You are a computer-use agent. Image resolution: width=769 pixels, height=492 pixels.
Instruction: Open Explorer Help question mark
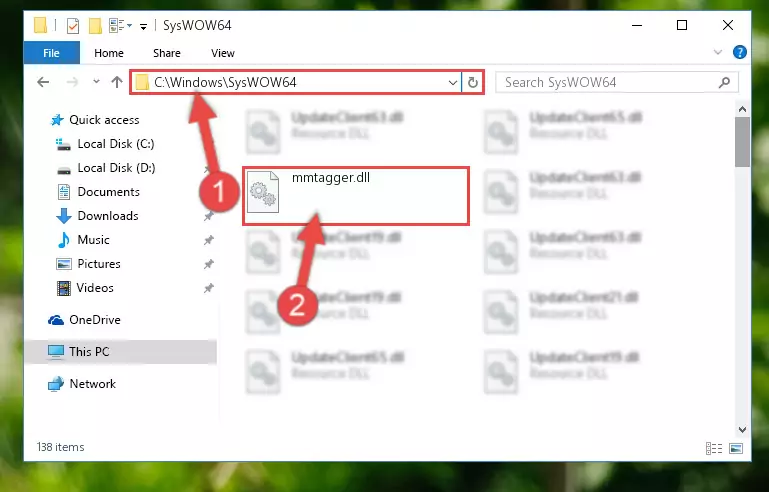point(740,52)
